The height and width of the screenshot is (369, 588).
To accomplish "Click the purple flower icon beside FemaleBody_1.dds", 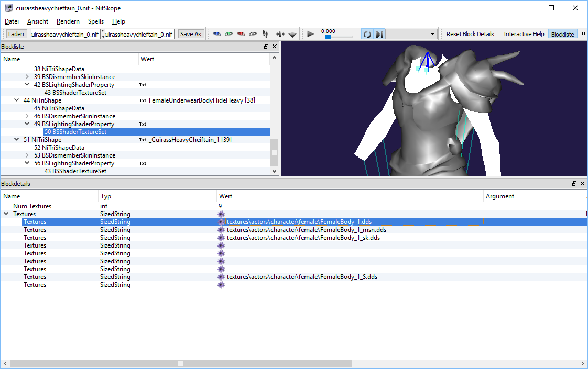I will coord(221,221).
